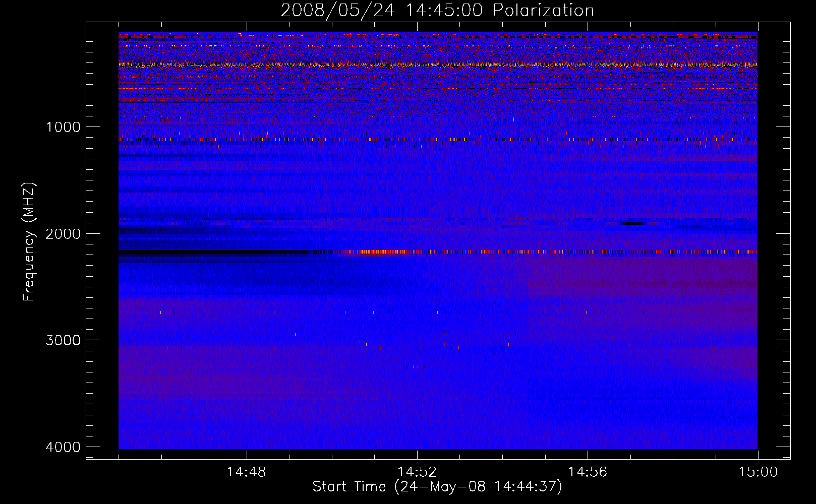Click the 1000 frequency tick label
This screenshot has width=816, height=504.
pyautogui.click(x=64, y=127)
